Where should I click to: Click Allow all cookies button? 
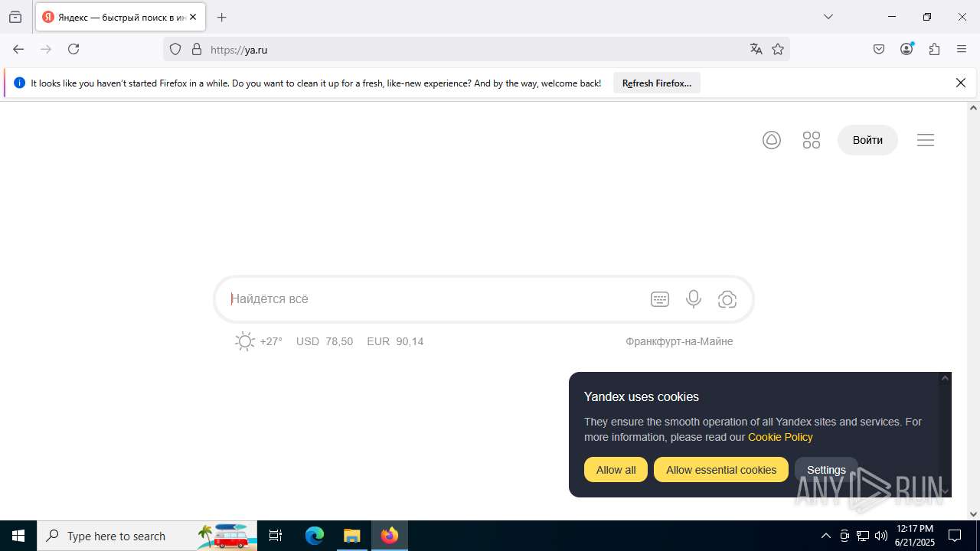(616, 470)
